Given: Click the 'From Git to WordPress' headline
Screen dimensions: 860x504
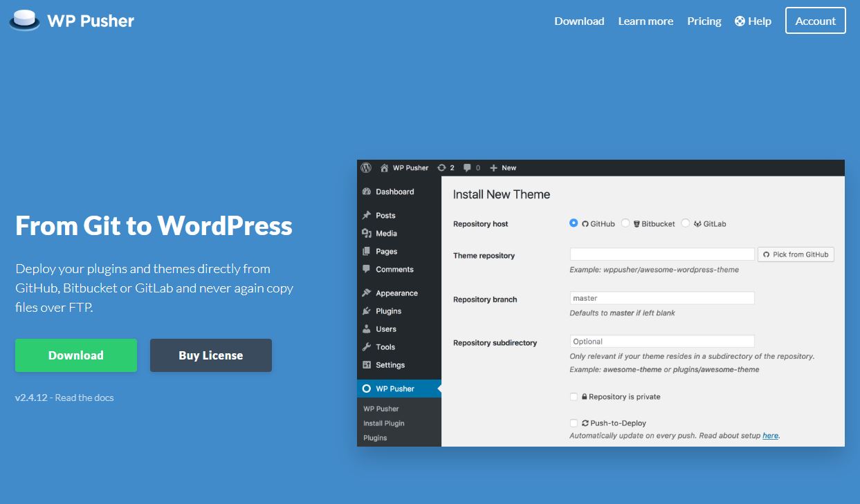Looking at the screenshot, I should [154, 226].
